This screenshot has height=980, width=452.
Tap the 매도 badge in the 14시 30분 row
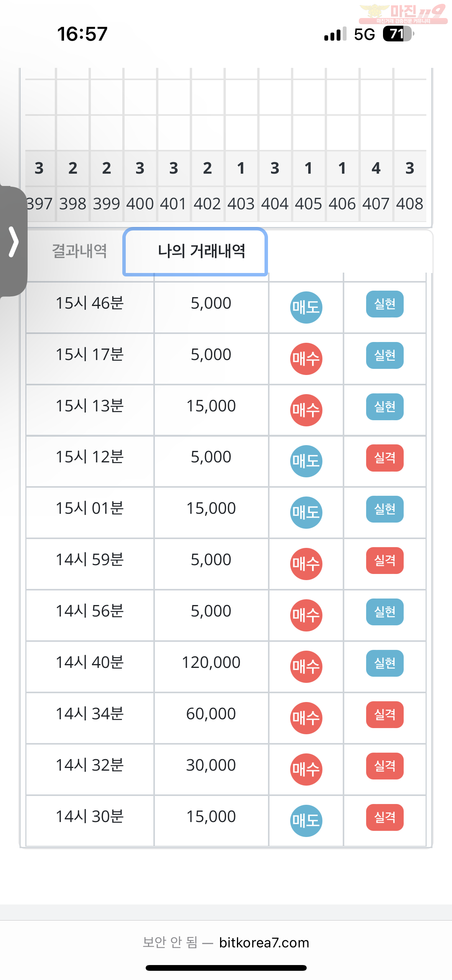click(306, 821)
